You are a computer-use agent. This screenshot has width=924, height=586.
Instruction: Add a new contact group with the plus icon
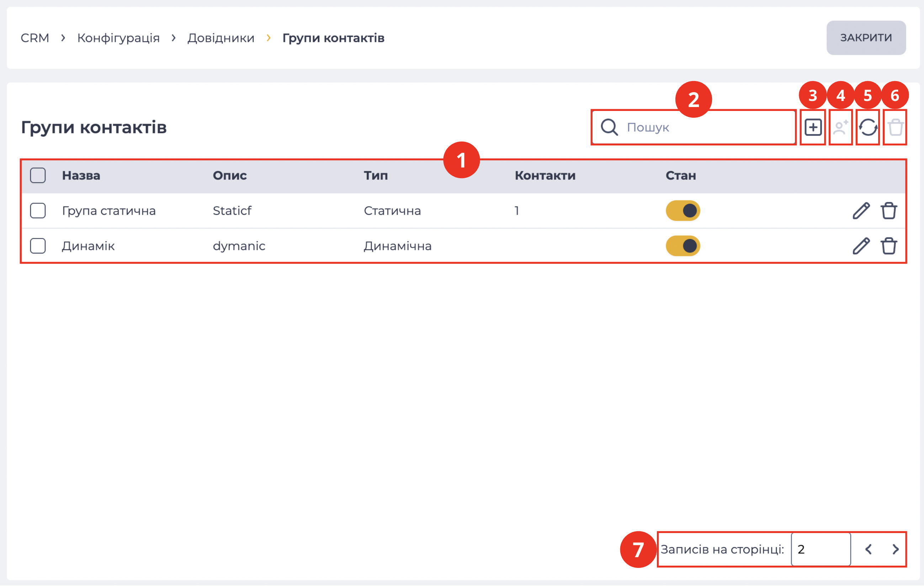pyautogui.click(x=813, y=127)
